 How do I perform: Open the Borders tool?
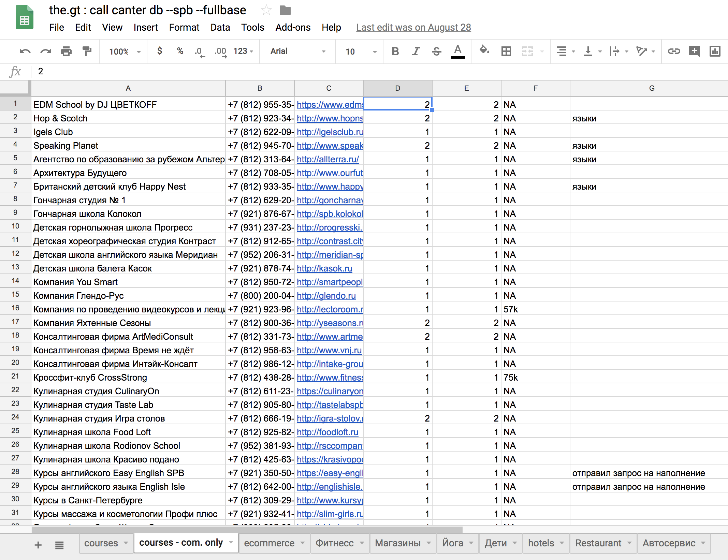coord(506,51)
